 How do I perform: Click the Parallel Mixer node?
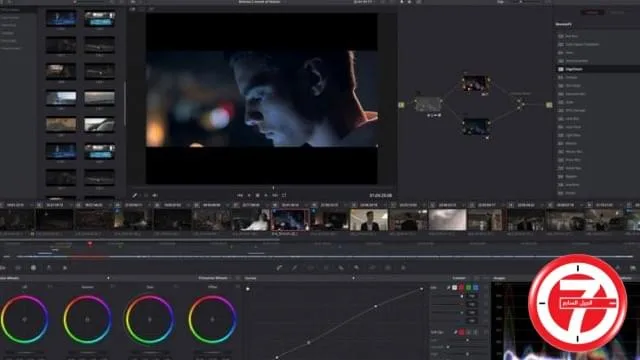[x=520, y=104]
